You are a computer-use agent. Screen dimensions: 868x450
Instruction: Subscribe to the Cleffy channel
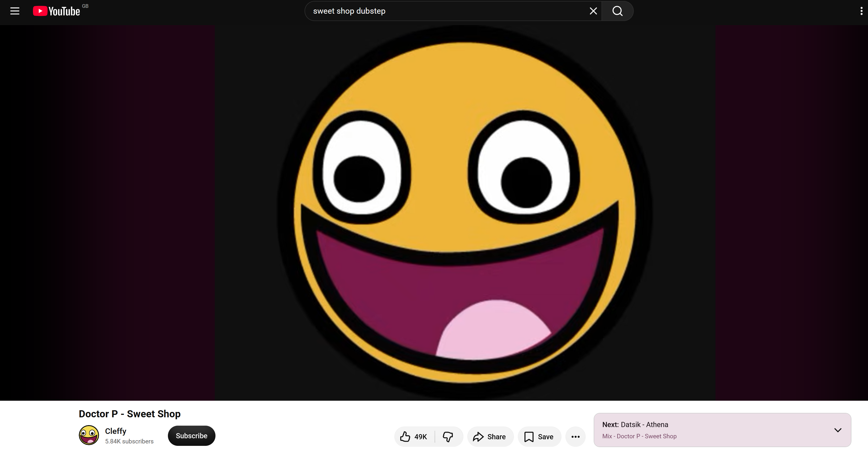(x=191, y=436)
